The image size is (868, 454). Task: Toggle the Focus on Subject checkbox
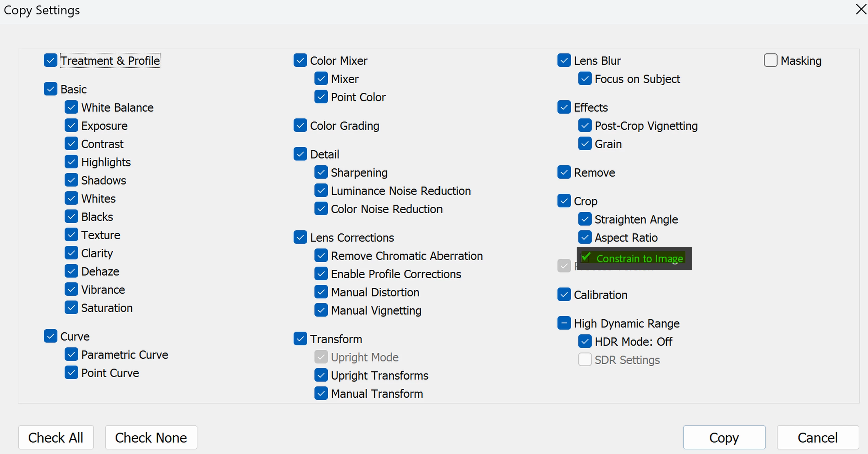[585, 79]
